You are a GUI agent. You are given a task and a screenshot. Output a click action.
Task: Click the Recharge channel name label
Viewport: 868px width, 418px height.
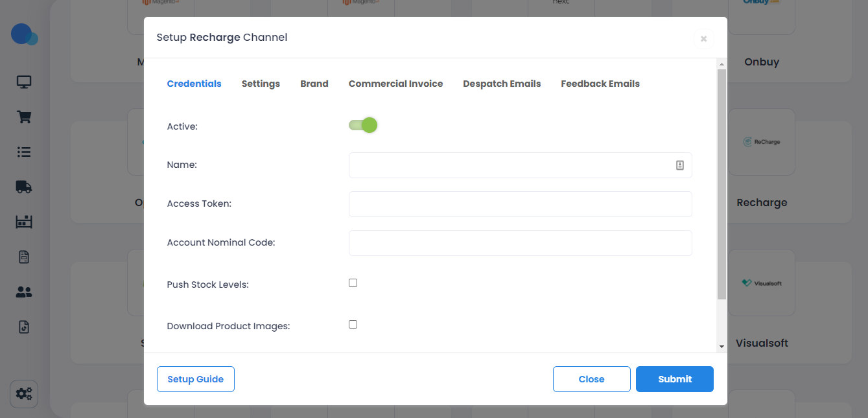point(762,202)
